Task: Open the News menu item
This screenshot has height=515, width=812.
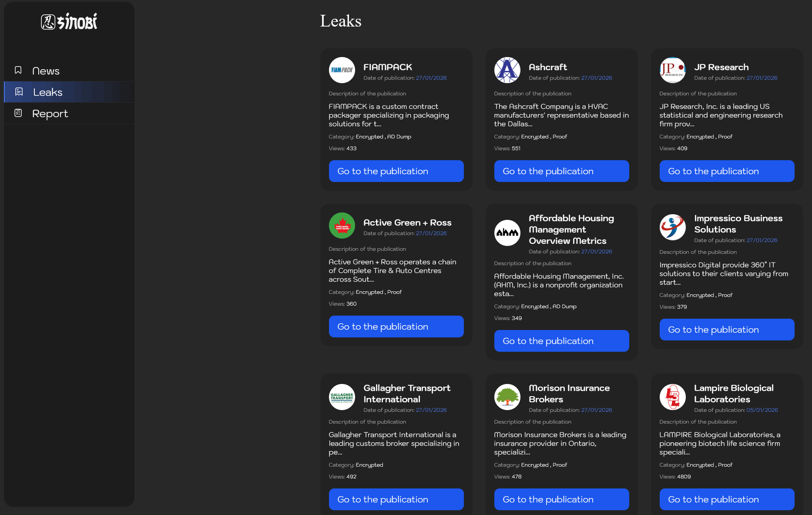Action: (69, 71)
